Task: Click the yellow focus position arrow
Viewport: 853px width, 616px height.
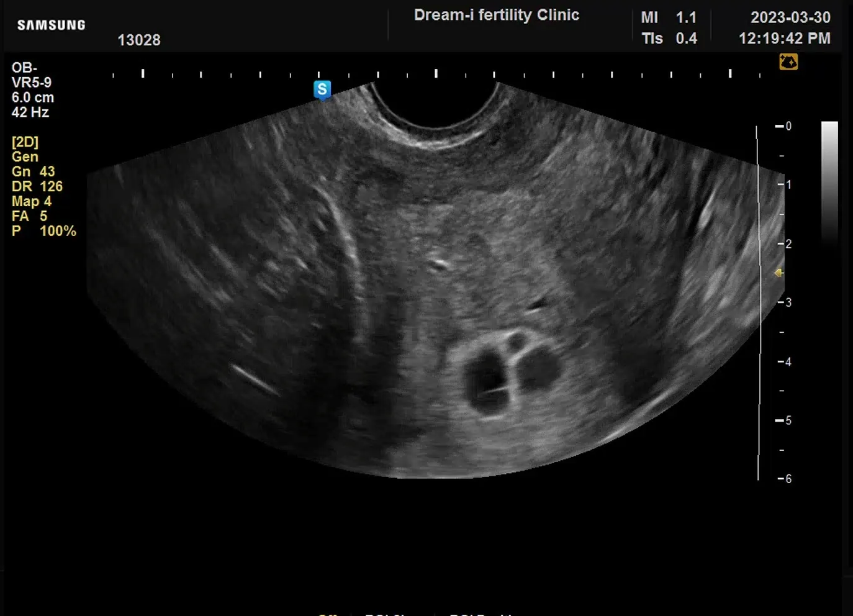Action: pos(779,273)
